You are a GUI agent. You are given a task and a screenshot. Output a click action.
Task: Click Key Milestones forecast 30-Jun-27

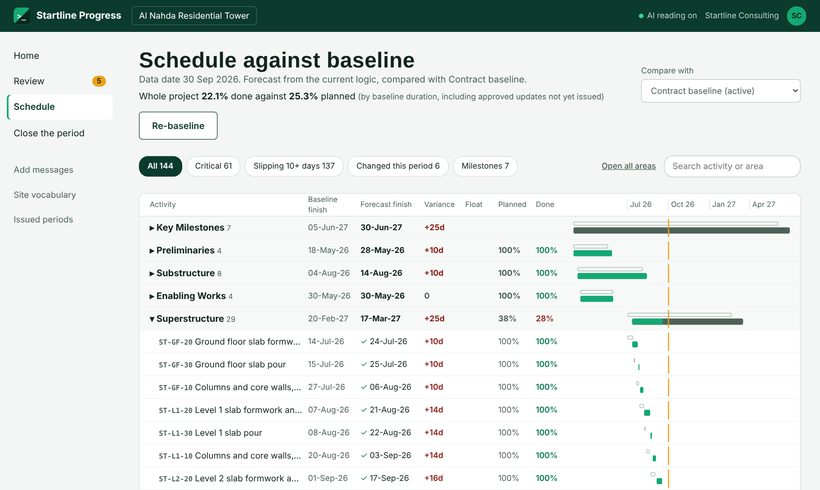pyautogui.click(x=381, y=227)
